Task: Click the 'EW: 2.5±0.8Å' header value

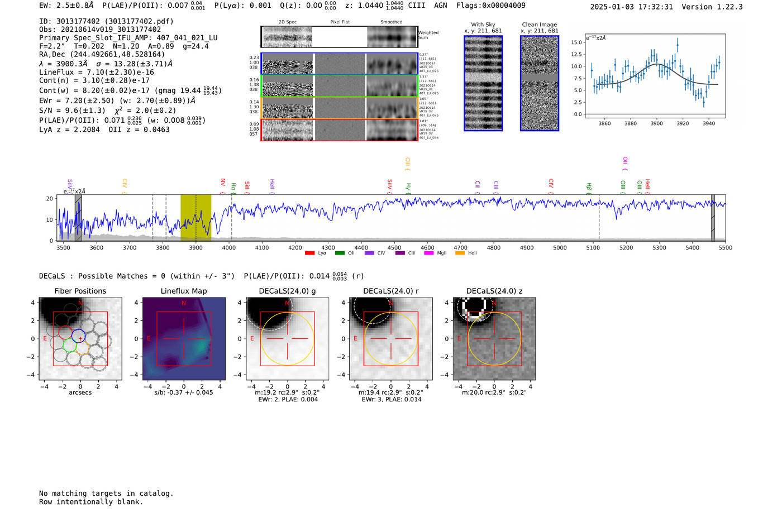Action: (66, 6)
